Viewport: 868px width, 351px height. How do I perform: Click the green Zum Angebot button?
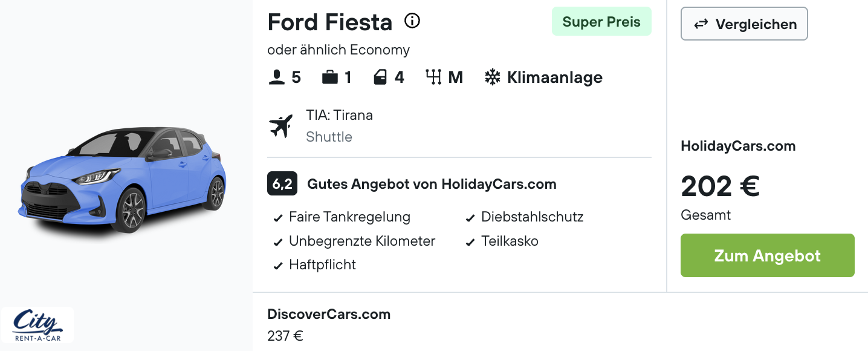pos(768,255)
